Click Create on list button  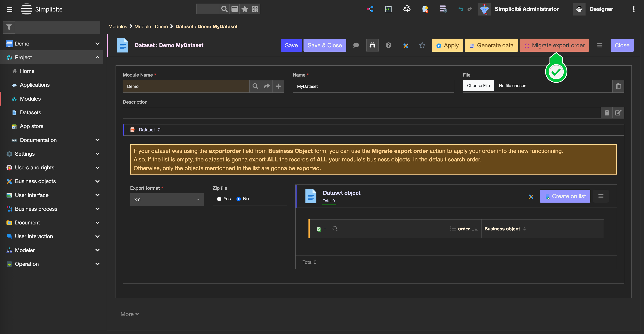[x=565, y=196]
